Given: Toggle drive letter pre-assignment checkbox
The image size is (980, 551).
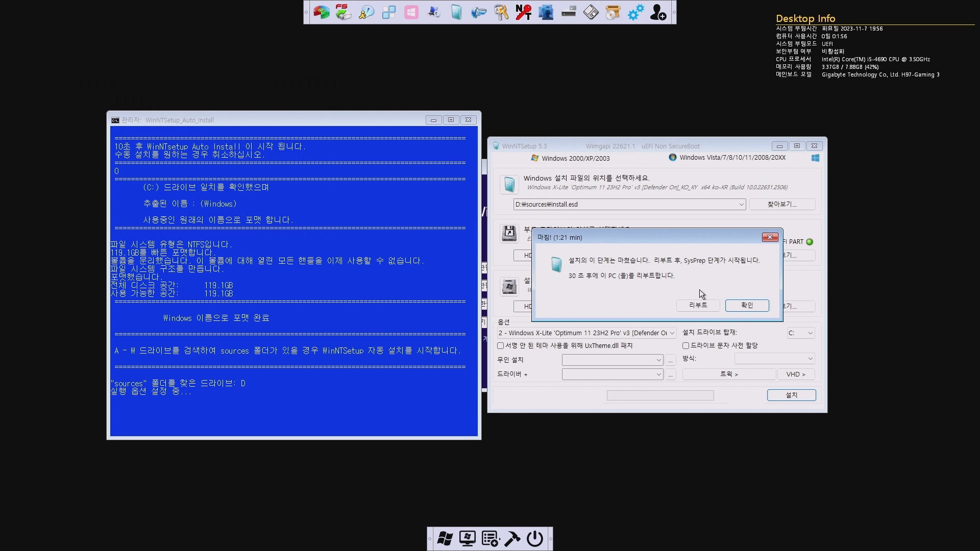Looking at the screenshot, I should tap(686, 346).
